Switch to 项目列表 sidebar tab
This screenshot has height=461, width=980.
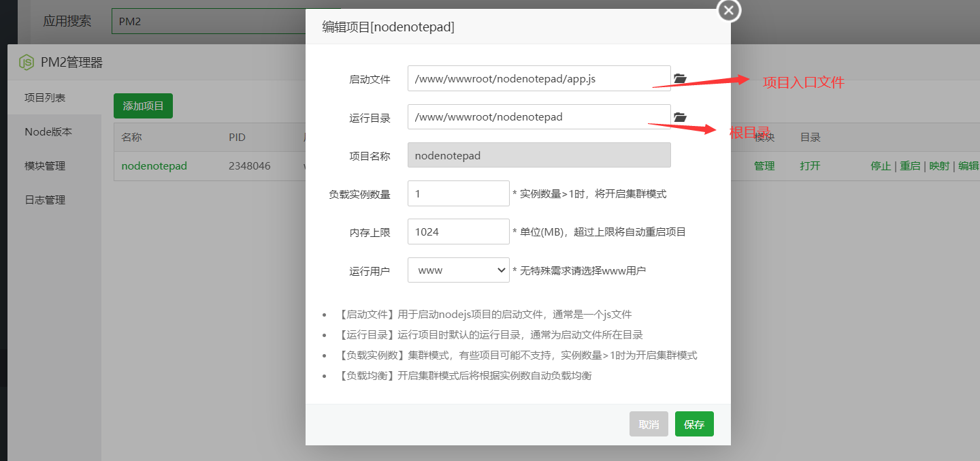point(45,98)
